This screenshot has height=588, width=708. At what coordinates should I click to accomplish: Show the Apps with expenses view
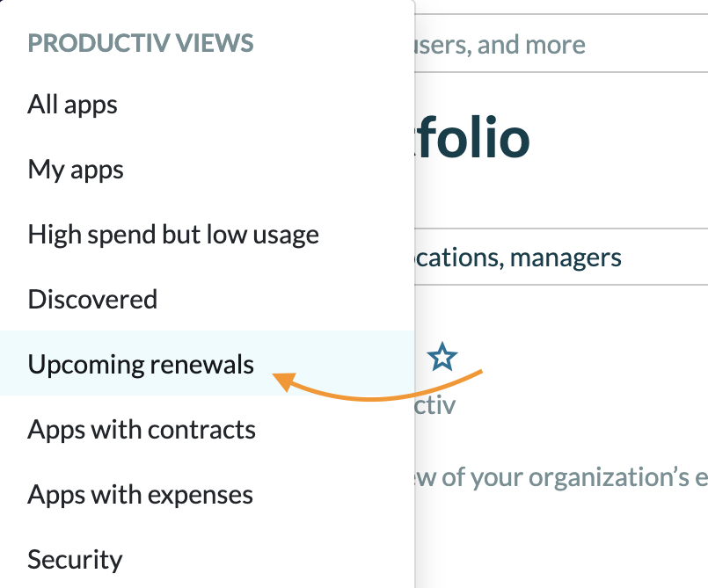point(141,495)
